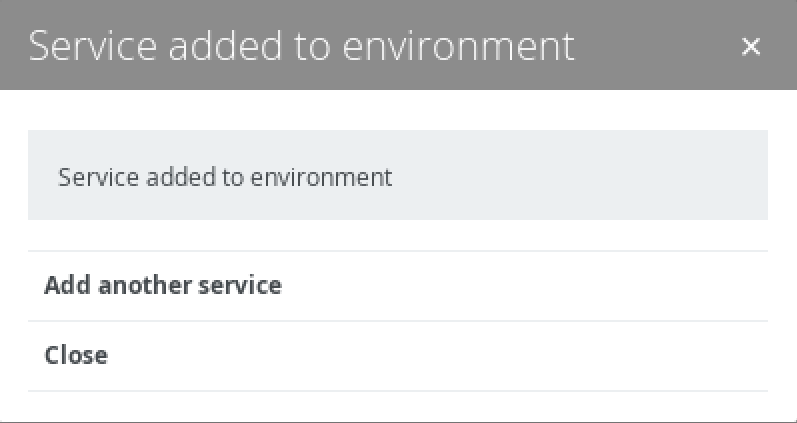Click the dialog header title text
Image resolution: width=797 pixels, height=423 pixels.
301,46
